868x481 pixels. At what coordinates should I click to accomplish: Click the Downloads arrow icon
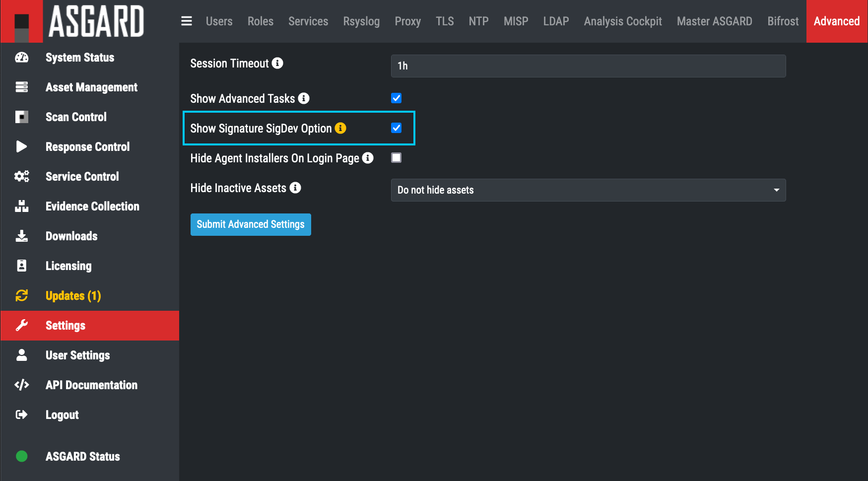(22, 236)
